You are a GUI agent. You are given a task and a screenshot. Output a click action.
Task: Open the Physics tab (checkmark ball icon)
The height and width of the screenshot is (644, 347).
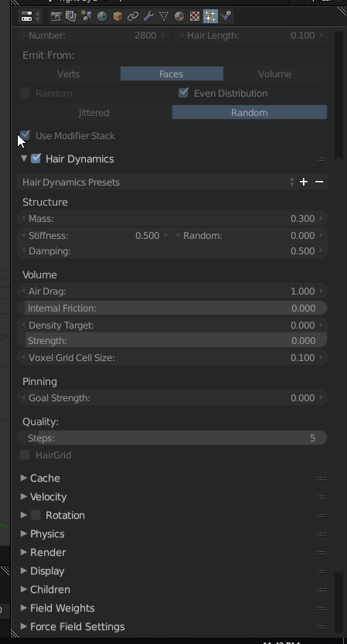(226, 16)
